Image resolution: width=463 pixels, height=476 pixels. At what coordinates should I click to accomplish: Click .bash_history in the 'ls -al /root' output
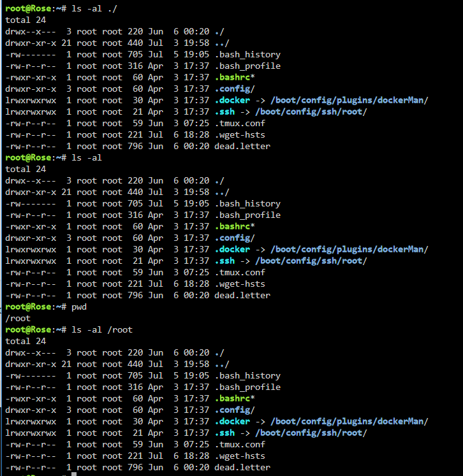click(x=247, y=376)
